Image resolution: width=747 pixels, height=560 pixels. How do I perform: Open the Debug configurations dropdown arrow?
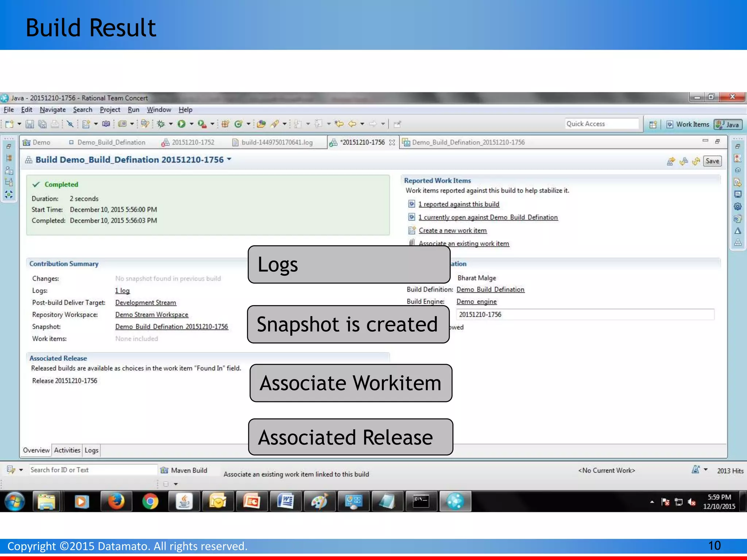pos(170,124)
